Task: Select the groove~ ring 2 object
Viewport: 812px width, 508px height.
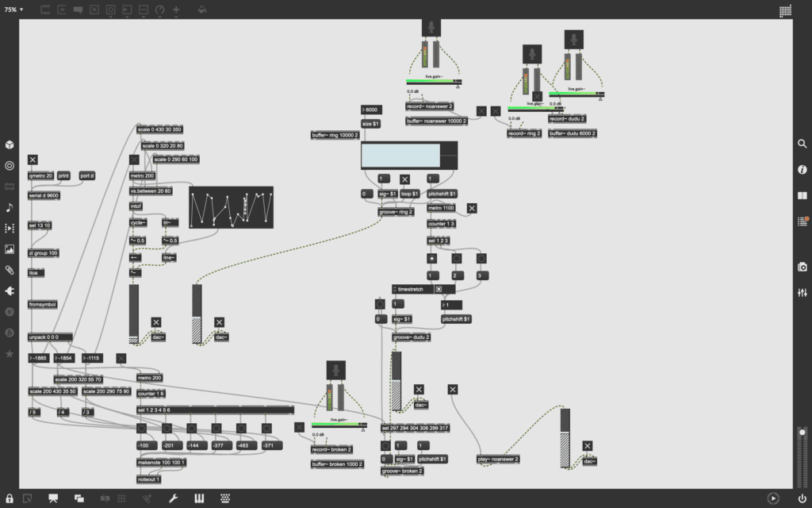Action: pyautogui.click(x=396, y=212)
